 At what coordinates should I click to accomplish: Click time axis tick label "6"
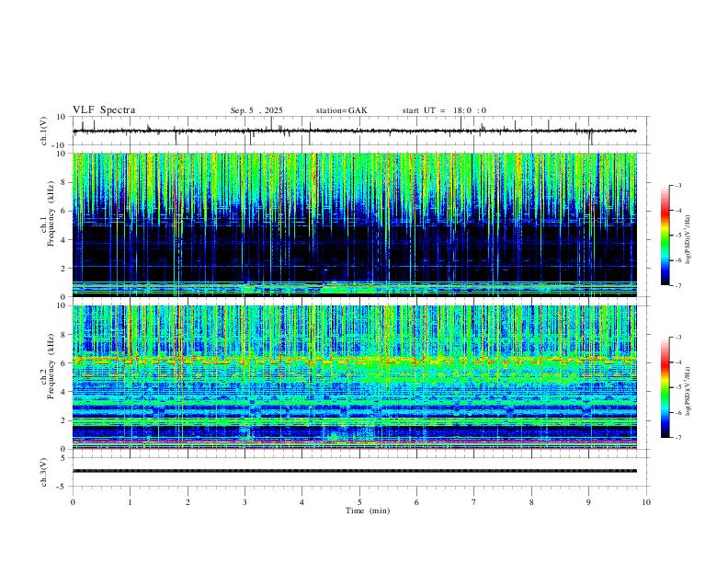click(416, 502)
